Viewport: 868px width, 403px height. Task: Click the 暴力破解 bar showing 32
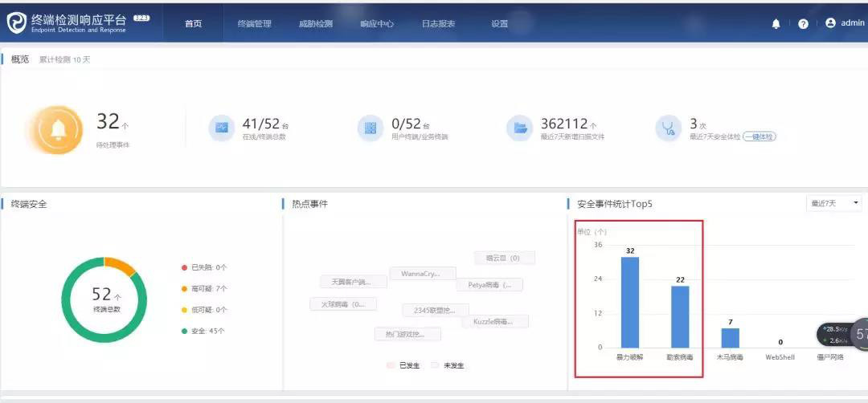coord(629,302)
